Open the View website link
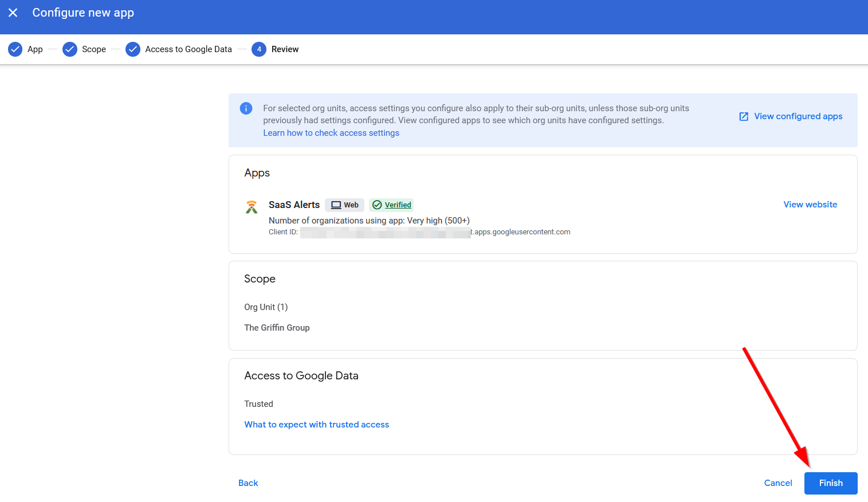This screenshot has width=868, height=502. (810, 205)
